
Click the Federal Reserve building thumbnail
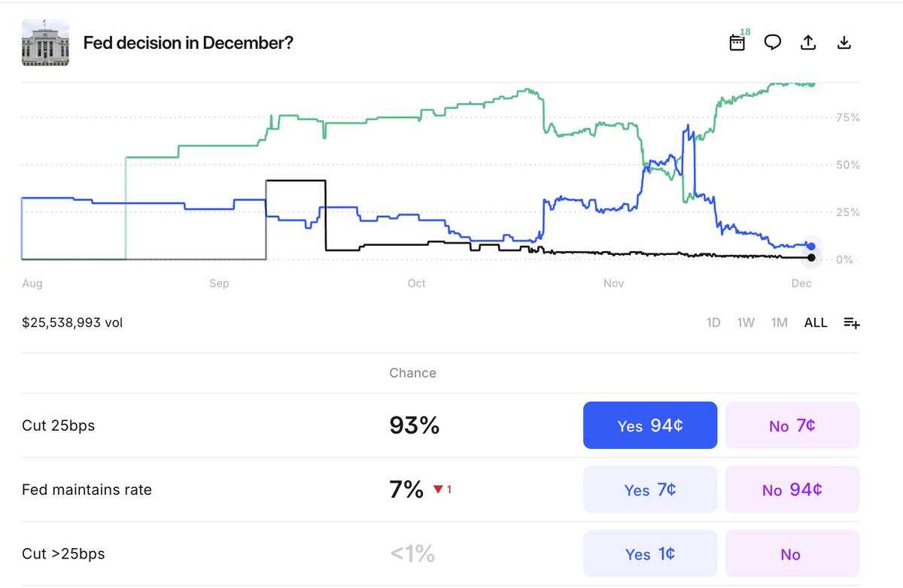[x=45, y=42]
